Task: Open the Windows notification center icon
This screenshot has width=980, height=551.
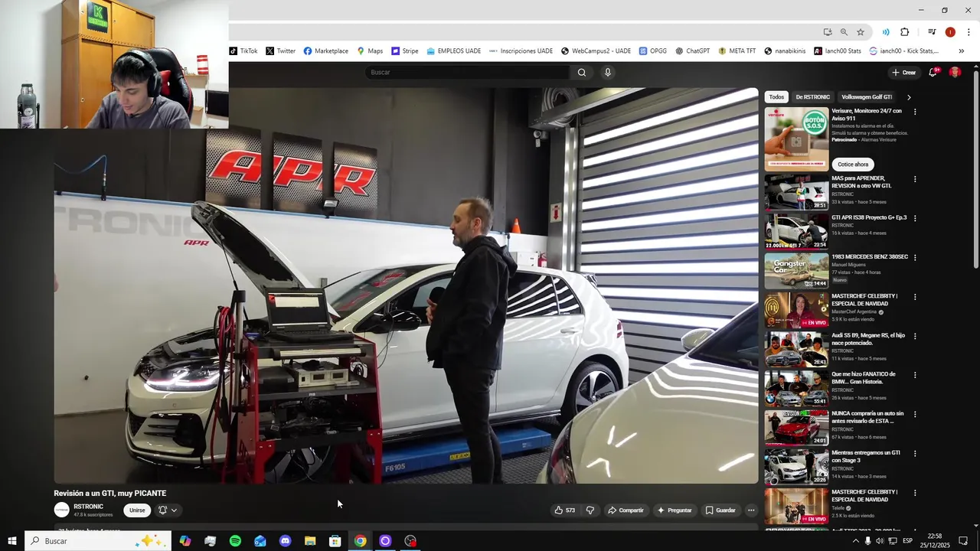Action: point(963,541)
